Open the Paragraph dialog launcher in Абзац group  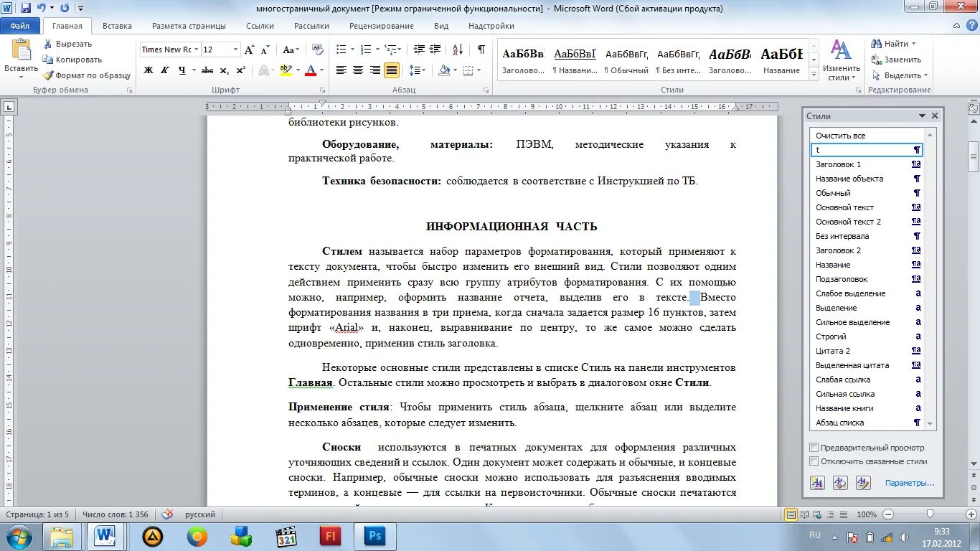tap(487, 90)
